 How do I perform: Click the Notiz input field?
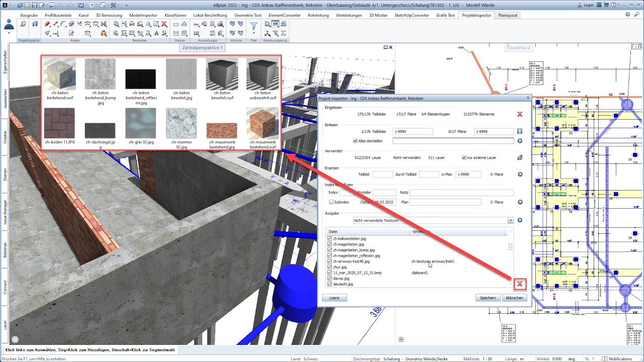[461, 193]
